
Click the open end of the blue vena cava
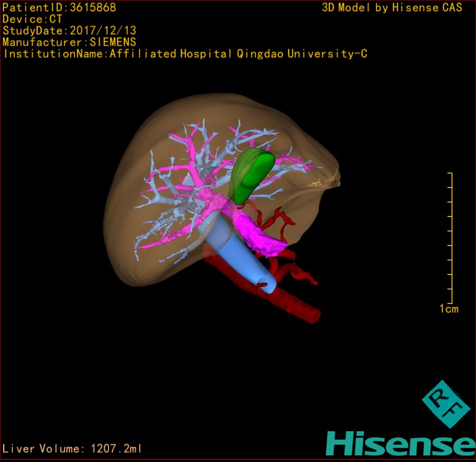266,284
